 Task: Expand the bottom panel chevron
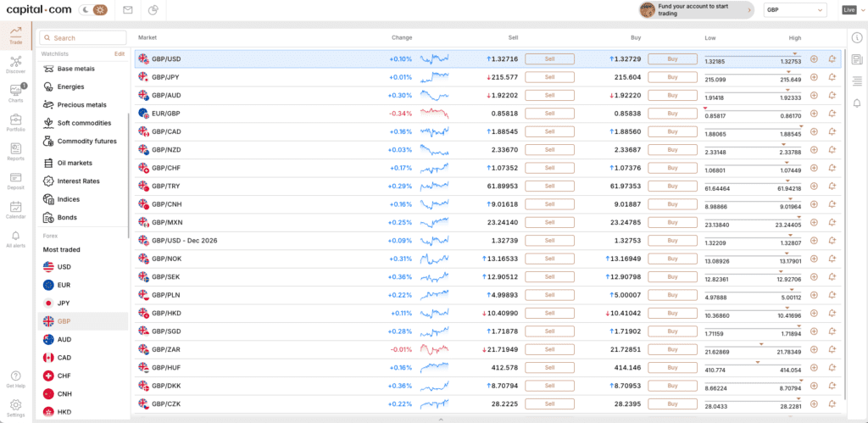(441, 420)
